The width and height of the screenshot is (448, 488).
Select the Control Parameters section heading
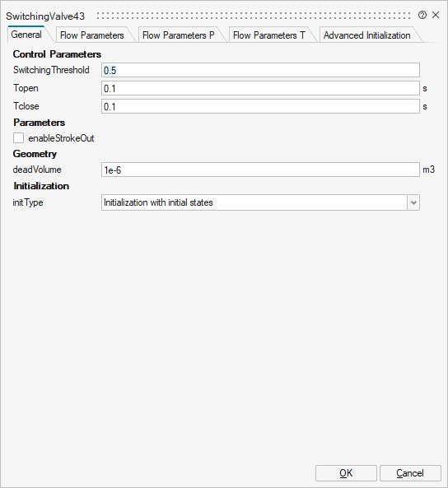tap(57, 54)
